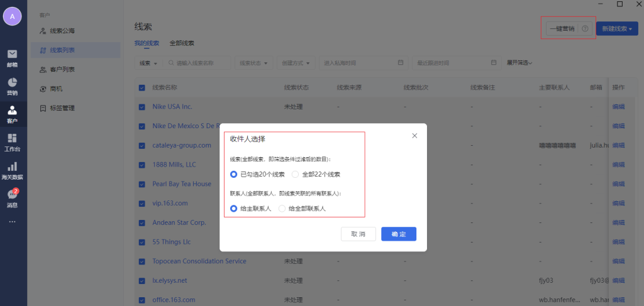
Task: Click the 取消 cancel button
Action: pos(358,234)
